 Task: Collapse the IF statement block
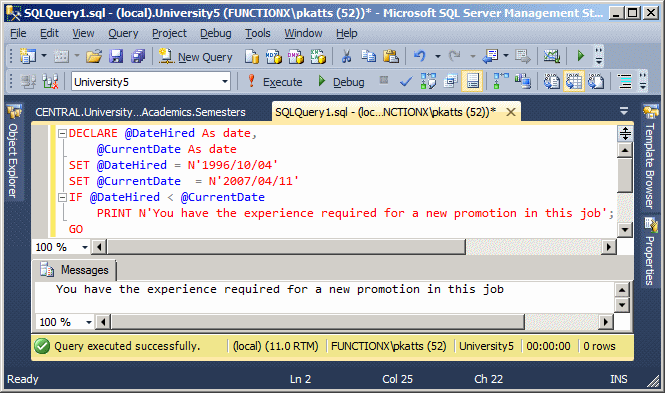[62, 198]
